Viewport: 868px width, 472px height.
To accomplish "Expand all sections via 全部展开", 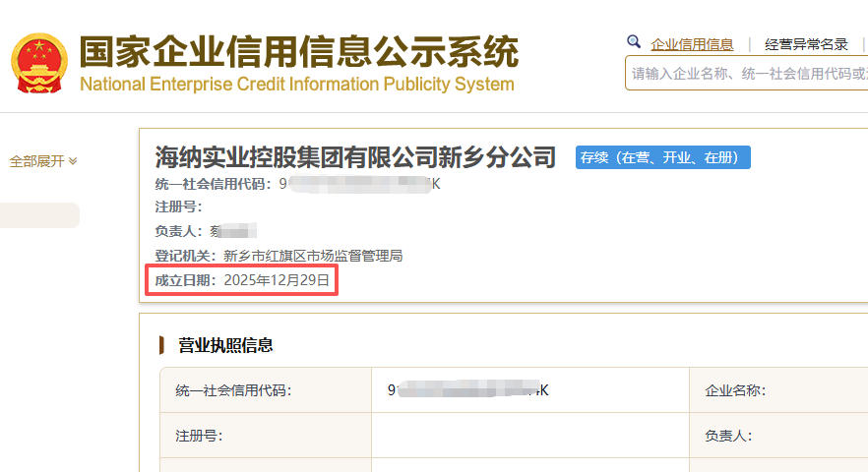I will tap(43, 161).
